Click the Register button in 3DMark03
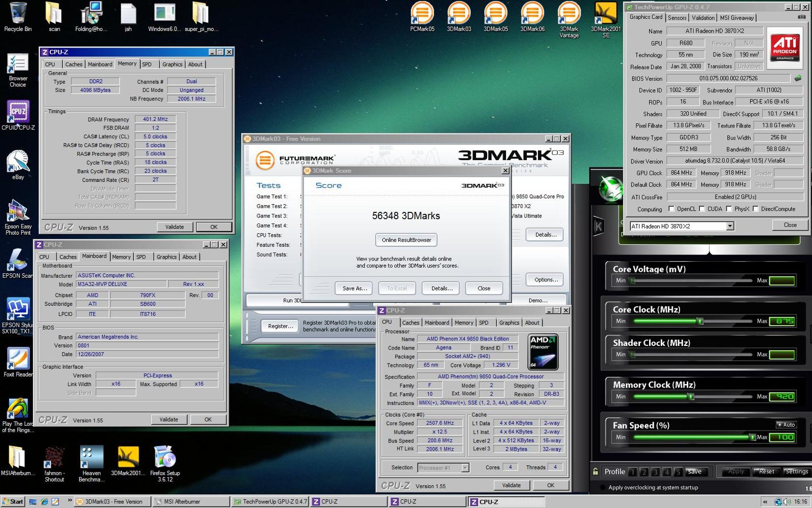 [x=281, y=326]
